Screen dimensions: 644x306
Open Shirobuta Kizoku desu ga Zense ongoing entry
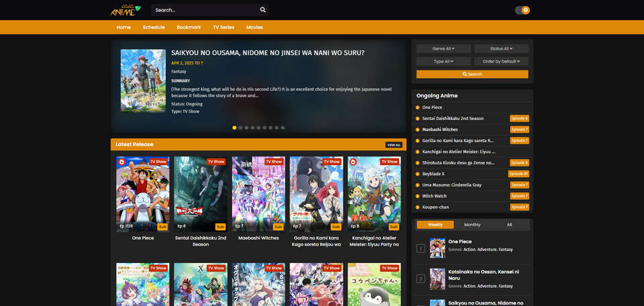click(x=458, y=163)
